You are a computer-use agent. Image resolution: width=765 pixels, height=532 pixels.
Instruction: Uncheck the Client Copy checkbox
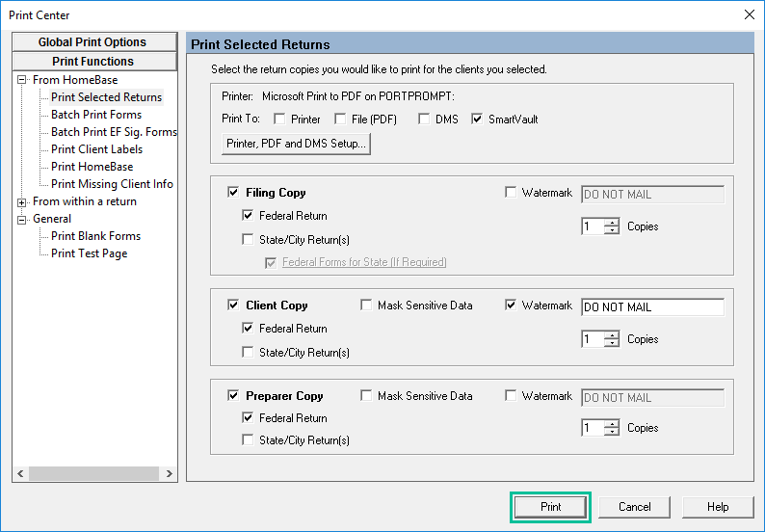point(233,306)
